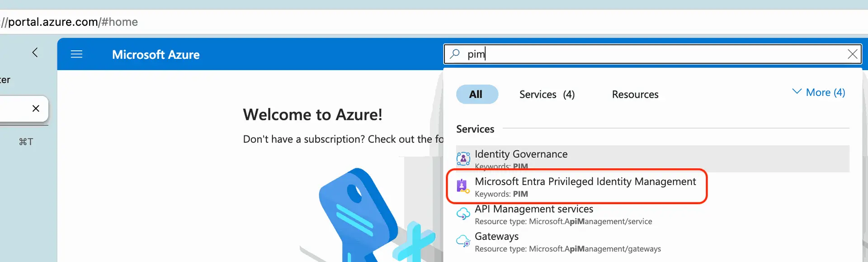Switch to the Services (4) tab
This screenshot has height=262, width=868.
pyautogui.click(x=547, y=95)
